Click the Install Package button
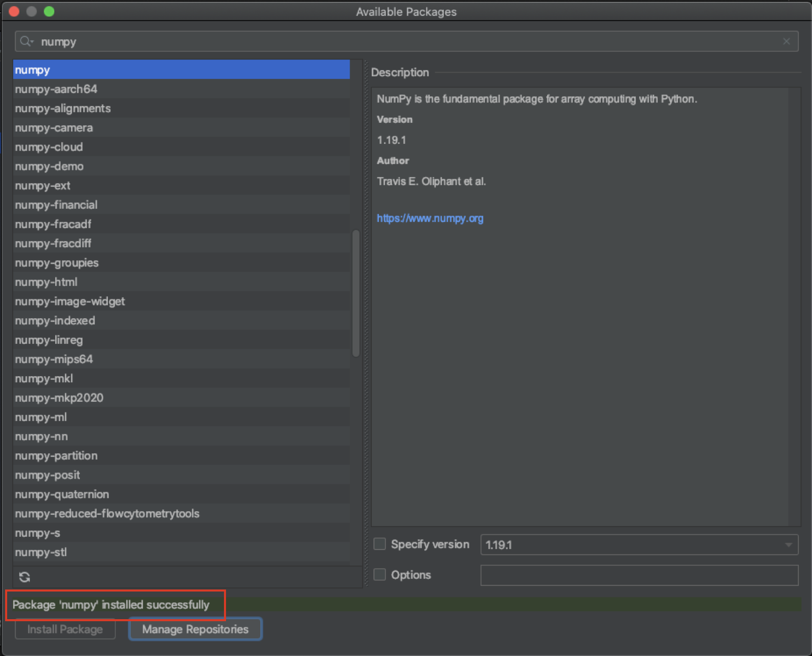The height and width of the screenshot is (656, 812). pos(65,629)
